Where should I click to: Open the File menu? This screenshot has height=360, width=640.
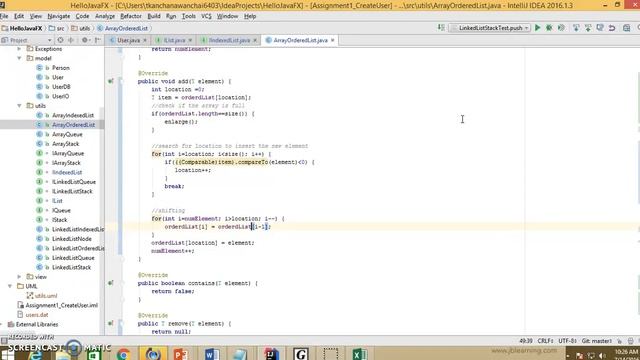click(x=4, y=16)
